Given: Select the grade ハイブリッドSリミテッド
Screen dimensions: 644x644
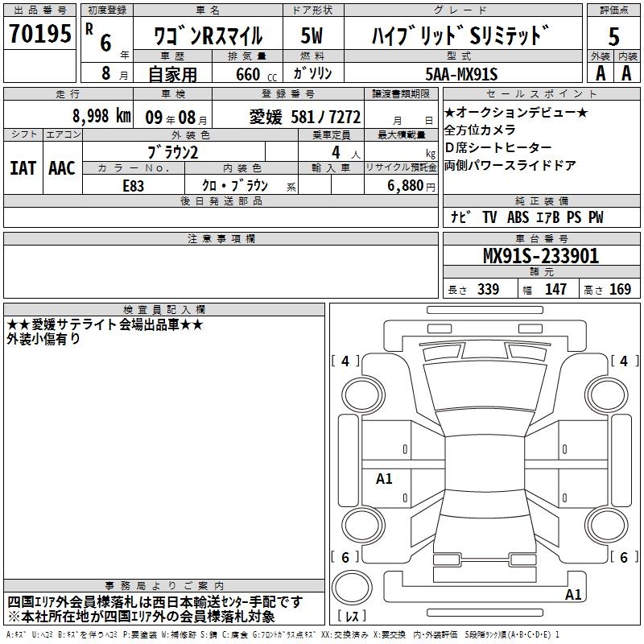Looking at the screenshot, I should click(x=460, y=35).
